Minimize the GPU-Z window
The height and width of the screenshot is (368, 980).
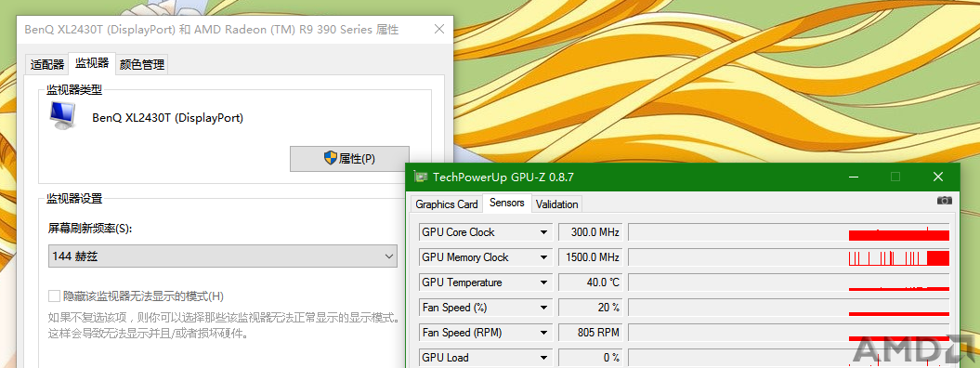[853, 177]
